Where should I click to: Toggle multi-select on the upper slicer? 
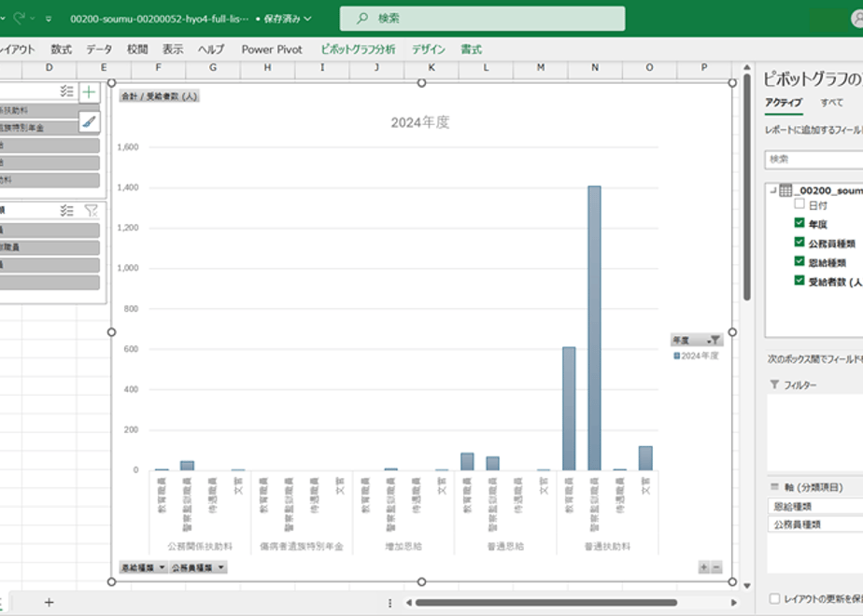tap(66, 91)
